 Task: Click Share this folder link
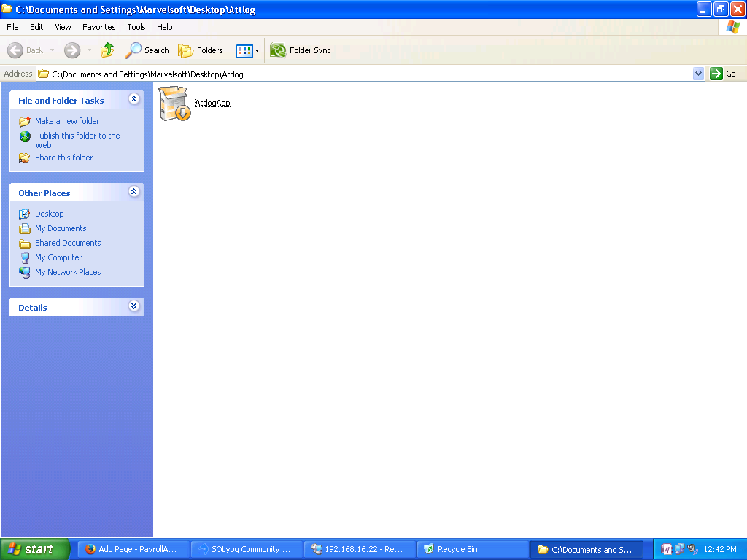(63, 157)
